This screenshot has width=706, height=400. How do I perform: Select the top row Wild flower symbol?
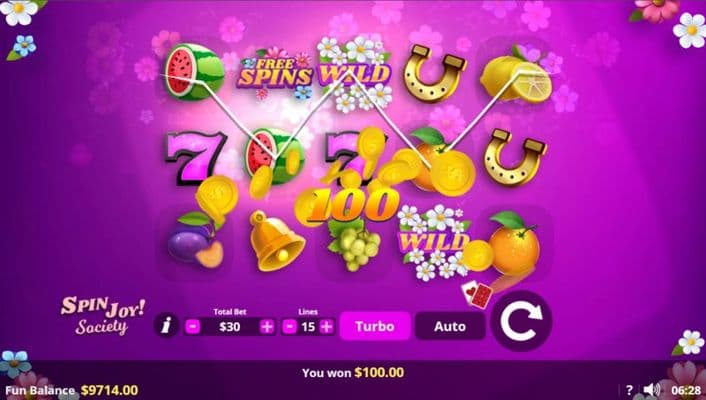(354, 74)
